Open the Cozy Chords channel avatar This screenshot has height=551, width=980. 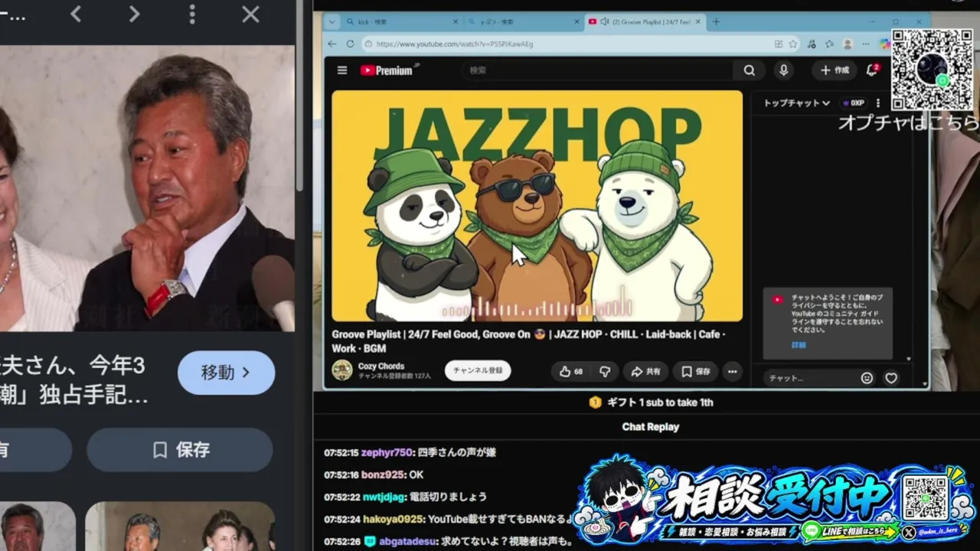(x=342, y=370)
